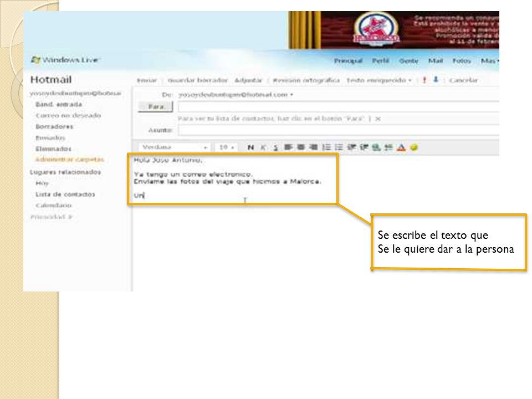Open the Verdana font dropdown
Viewport: 532px width, 399px height.
174,147
